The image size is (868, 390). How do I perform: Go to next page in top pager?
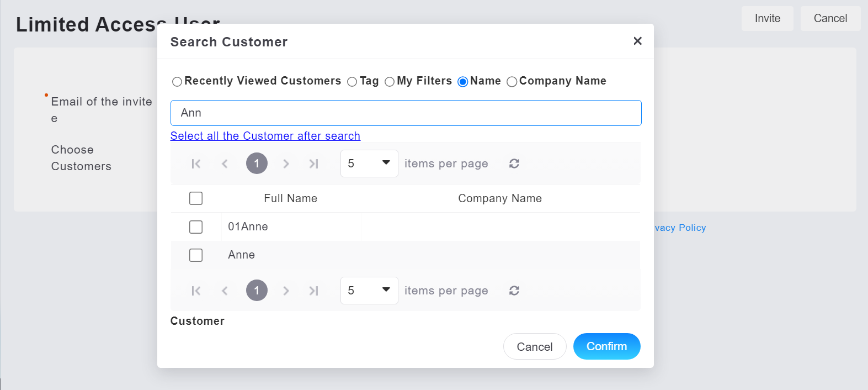point(286,164)
